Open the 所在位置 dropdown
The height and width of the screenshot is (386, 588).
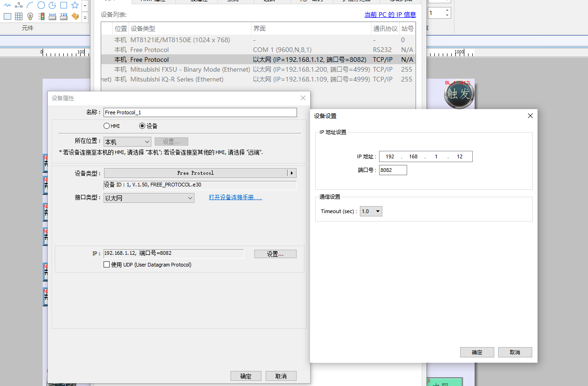pos(127,141)
